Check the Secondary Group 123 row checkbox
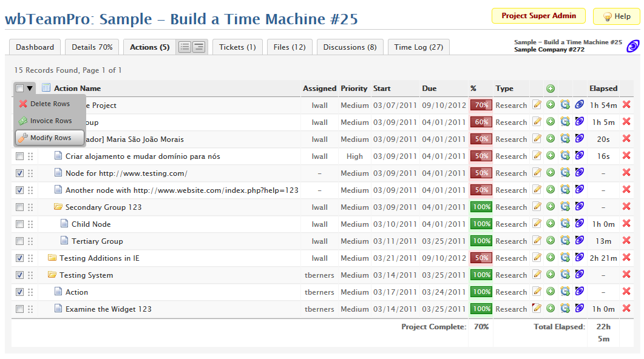The width and height of the screenshot is (644, 359). [20, 207]
